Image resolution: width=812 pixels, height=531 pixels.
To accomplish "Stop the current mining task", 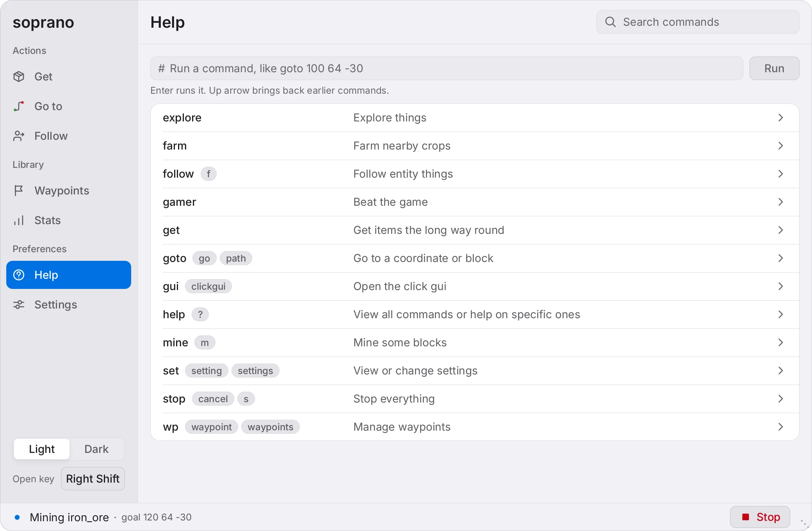I will tap(760, 517).
